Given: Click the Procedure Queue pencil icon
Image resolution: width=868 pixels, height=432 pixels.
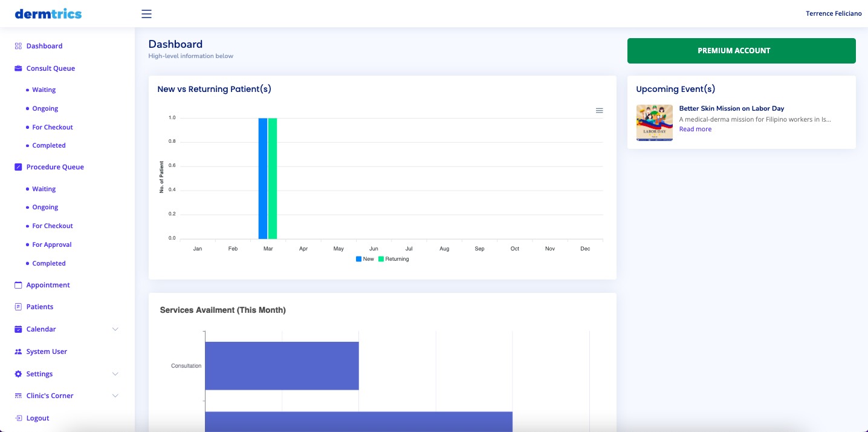Looking at the screenshot, I should tap(18, 167).
